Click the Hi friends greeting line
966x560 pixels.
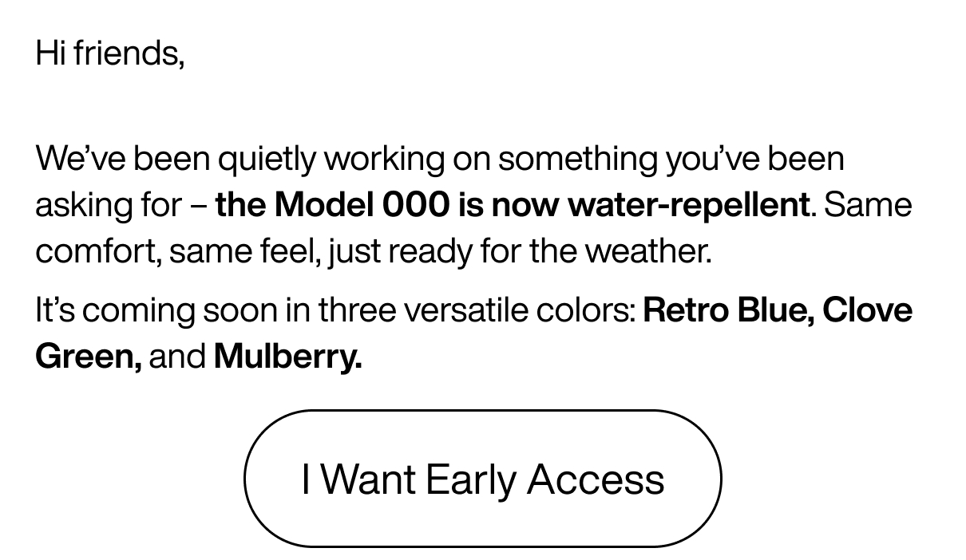110,53
